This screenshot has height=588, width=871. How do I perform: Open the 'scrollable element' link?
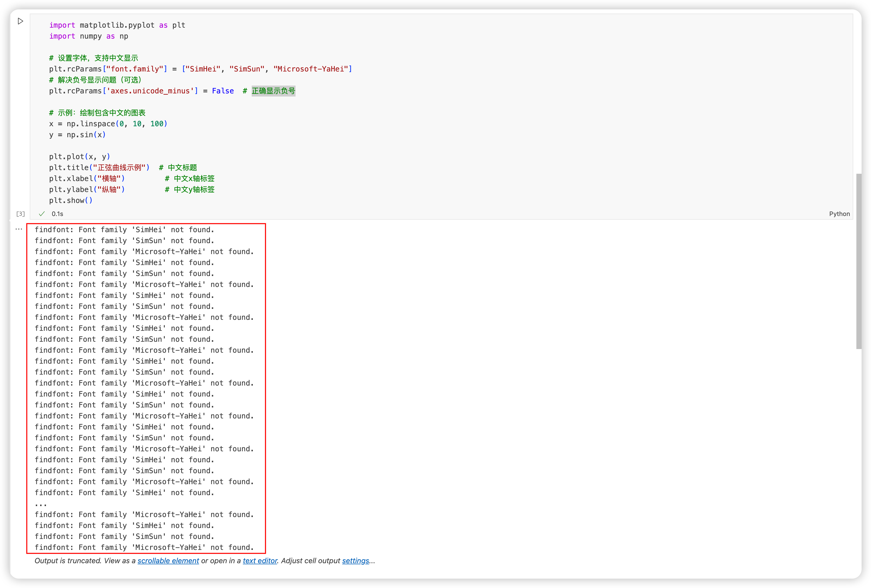(x=168, y=561)
